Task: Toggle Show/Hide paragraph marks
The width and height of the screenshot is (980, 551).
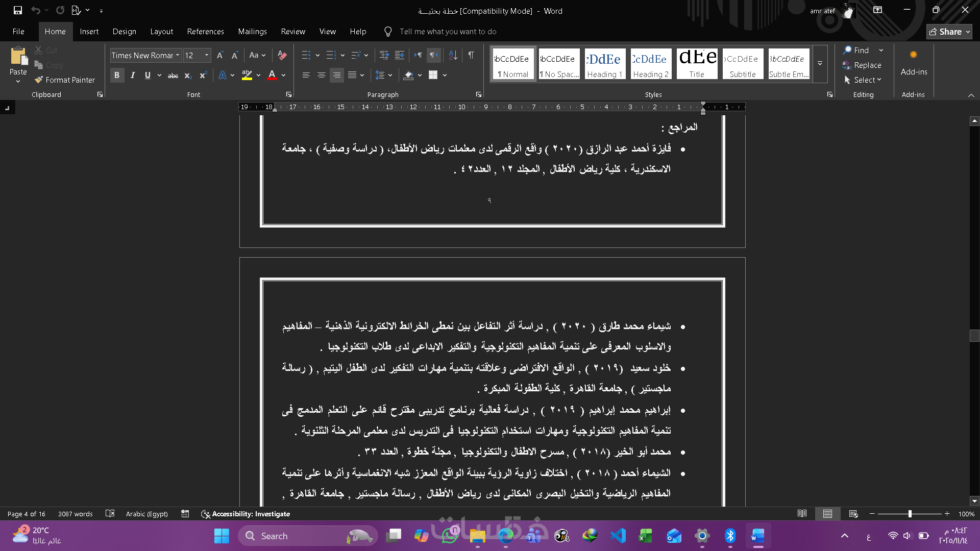Action: pyautogui.click(x=471, y=55)
